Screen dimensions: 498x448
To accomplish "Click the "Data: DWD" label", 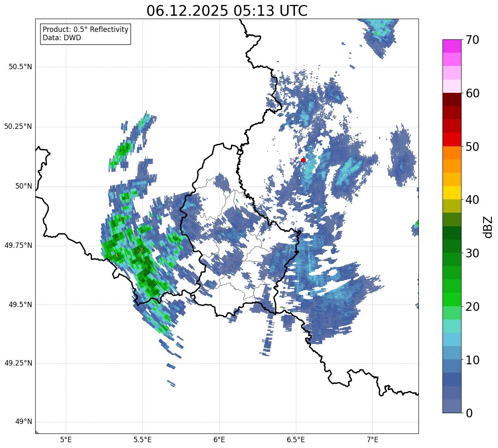I will click(x=62, y=38).
